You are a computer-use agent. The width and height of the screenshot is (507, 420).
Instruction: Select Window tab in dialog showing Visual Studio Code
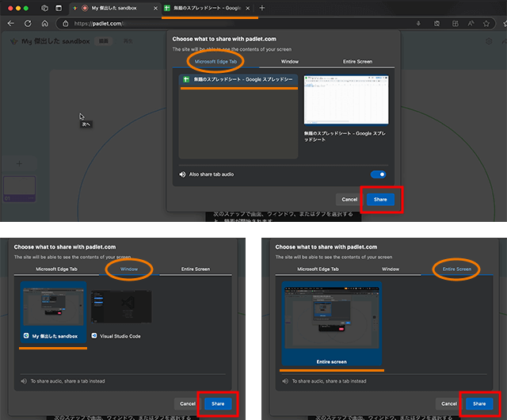[x=129, y=269]
